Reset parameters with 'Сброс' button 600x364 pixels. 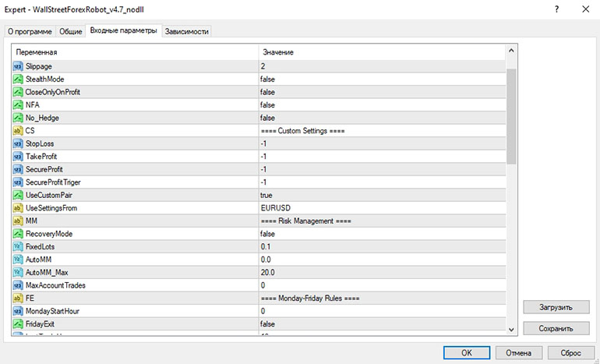click(x=571, y=352)
